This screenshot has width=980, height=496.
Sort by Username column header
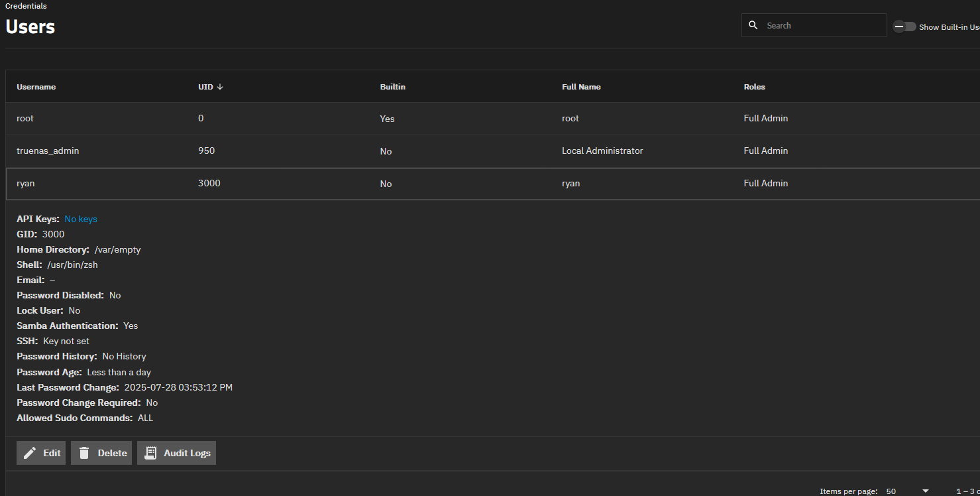[x=36, y=87]
